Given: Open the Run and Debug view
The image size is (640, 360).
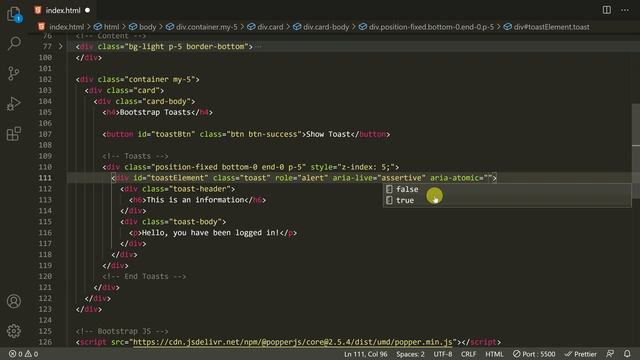Looking at the screenshot, I should point(14,104).
